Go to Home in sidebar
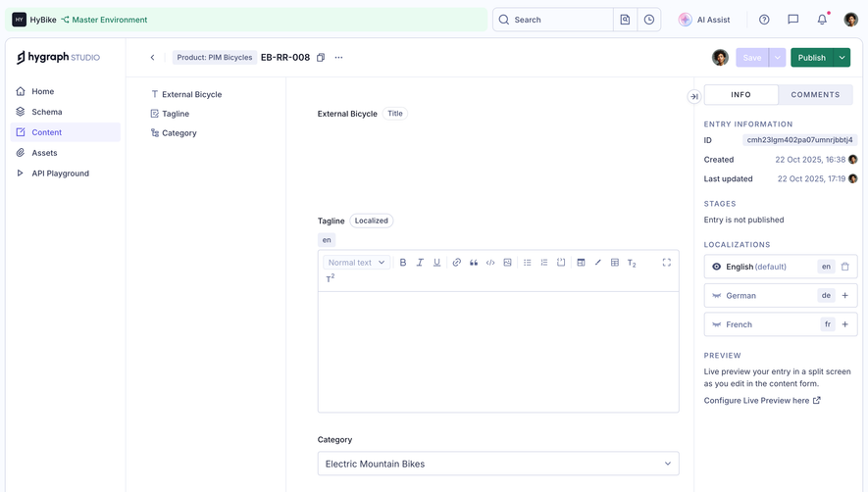Viewport: 868px width, 492px height. tap(65, 91)
